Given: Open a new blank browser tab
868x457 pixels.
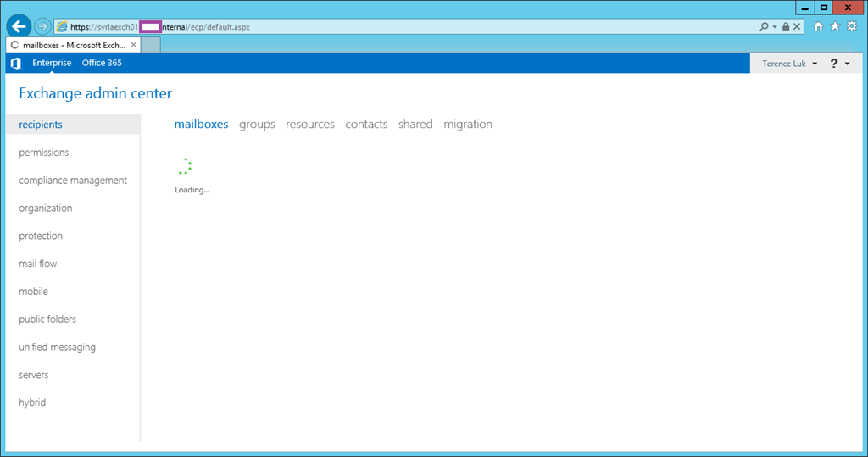Looking at the screenshot, I should [151, 46].
